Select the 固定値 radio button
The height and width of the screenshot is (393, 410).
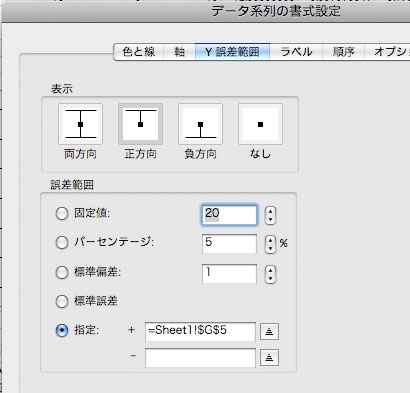[62, 214]
